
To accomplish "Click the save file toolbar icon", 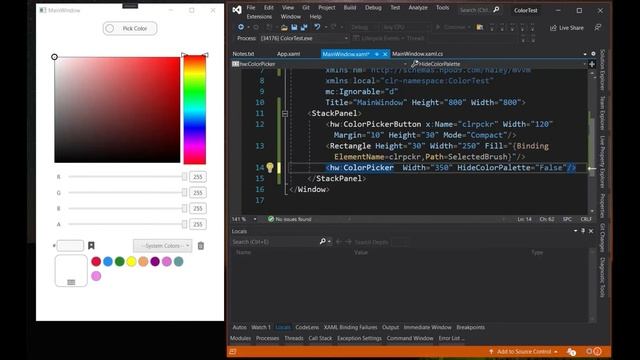I will pyautogui.click(x=294, y=27).
